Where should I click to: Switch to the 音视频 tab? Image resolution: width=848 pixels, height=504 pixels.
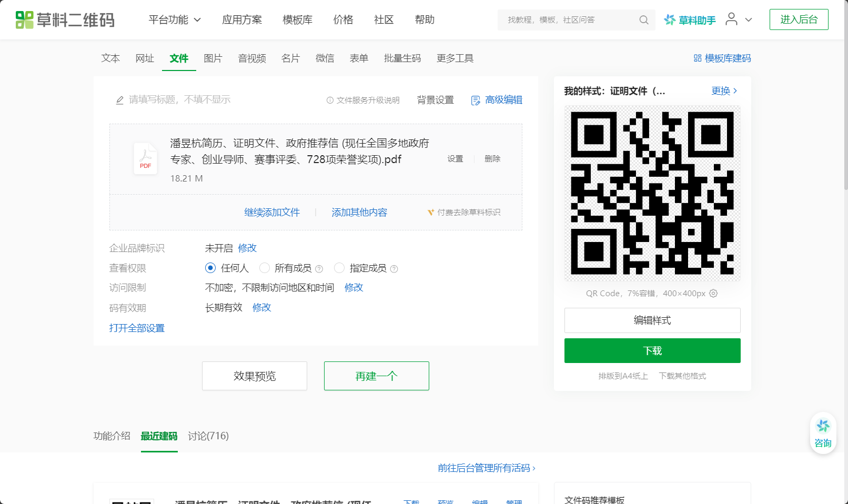(x=252, y=58)
